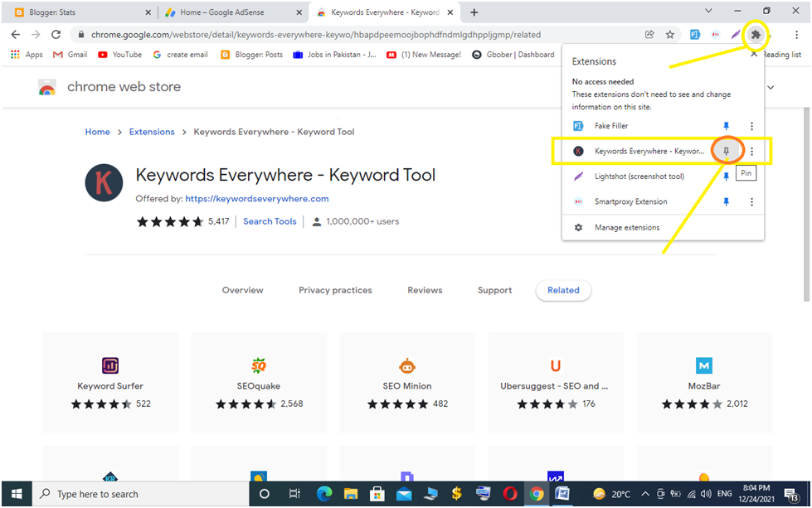Unpin the Lightshot screenshot tool extension

(x=726, y=177)
